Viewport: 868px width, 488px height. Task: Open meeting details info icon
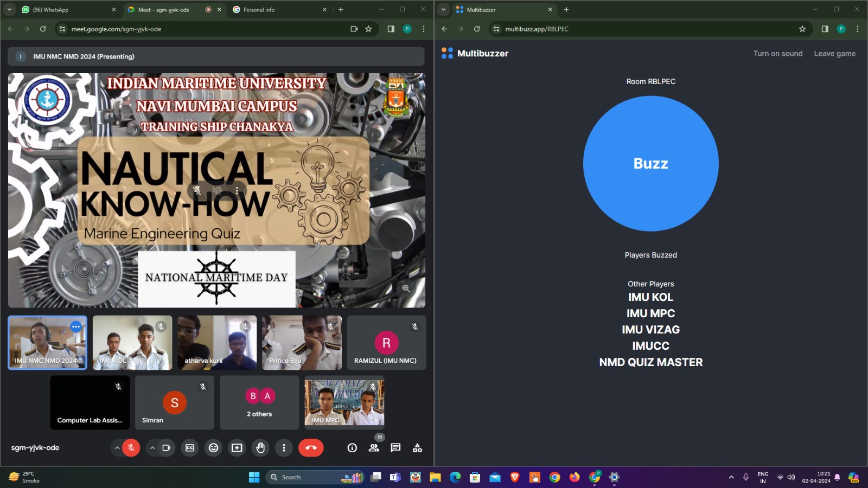point(352,448)
